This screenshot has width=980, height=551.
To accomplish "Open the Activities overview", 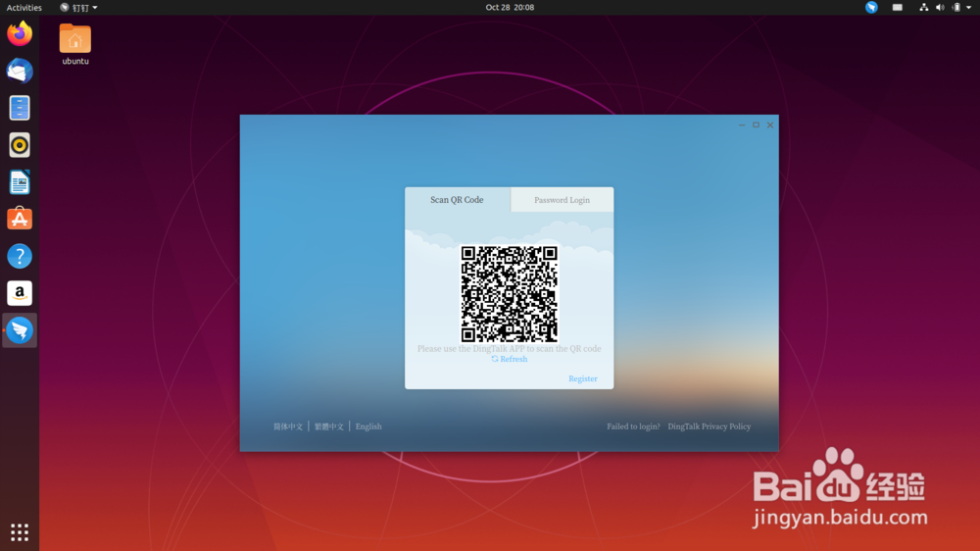I will coord(24,8).
